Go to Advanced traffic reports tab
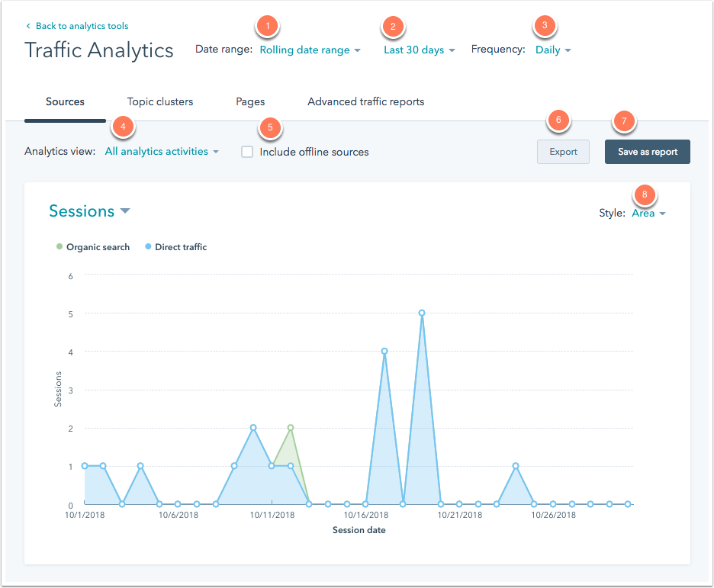 pyautogui.click(x=365, y=101)
